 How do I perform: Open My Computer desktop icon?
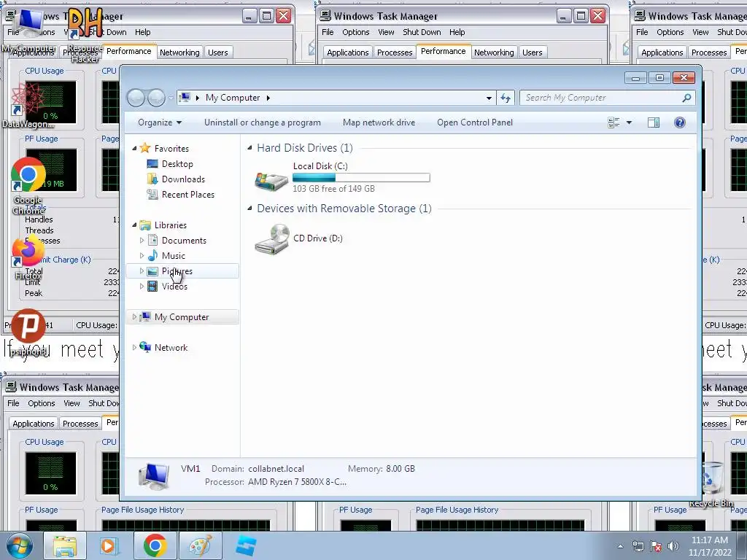pos(28,31)
